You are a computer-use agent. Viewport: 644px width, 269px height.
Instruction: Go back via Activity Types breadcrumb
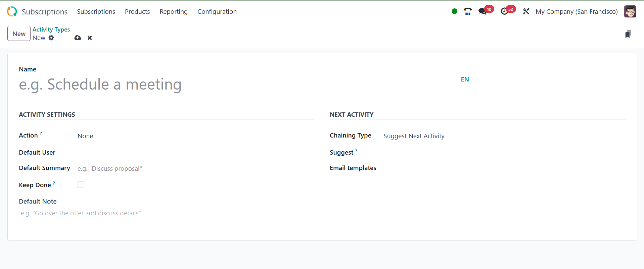tap(51, 30)
